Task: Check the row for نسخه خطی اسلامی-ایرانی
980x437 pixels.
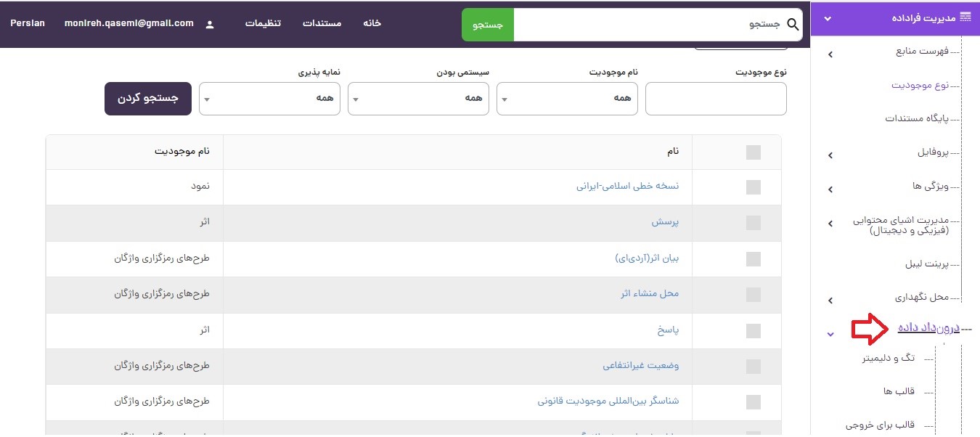Action: [x=754, y=187]
